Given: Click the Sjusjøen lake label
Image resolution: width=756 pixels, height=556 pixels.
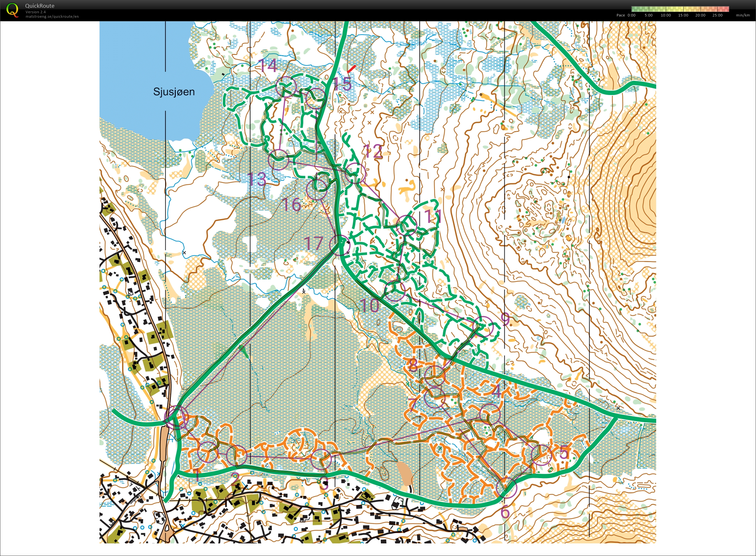Looking at the screenshot, I should point(174,91).
